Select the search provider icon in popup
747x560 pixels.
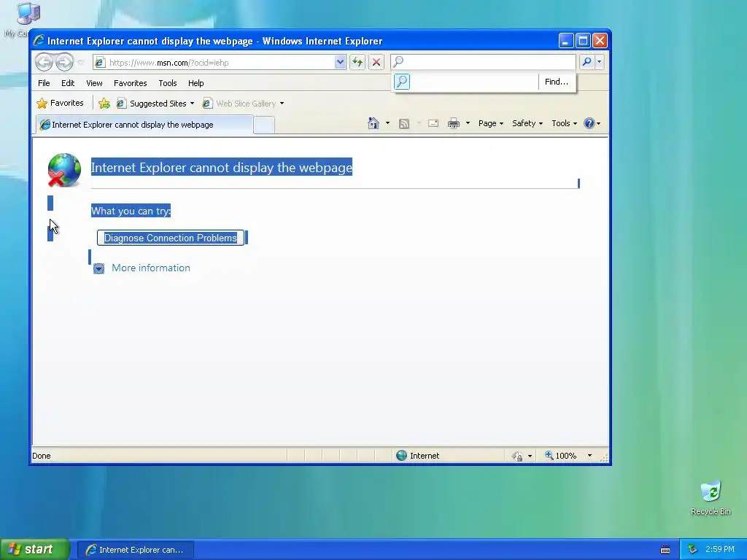[402, 82]
